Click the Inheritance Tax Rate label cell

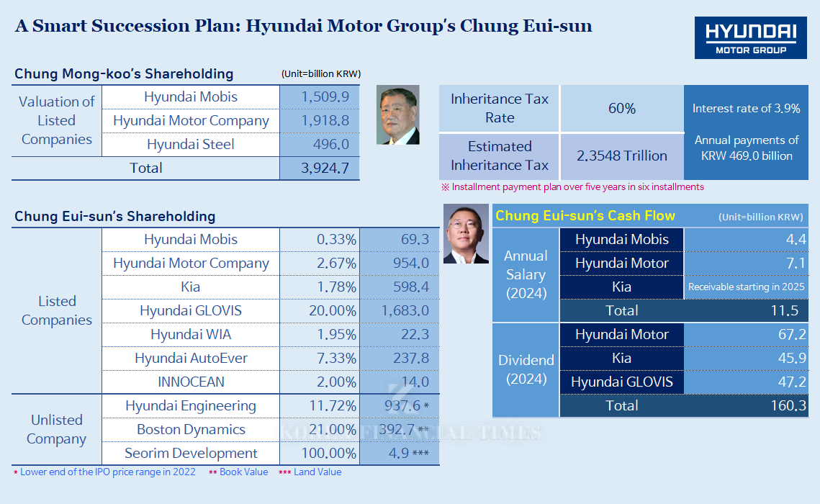[499, 109]
